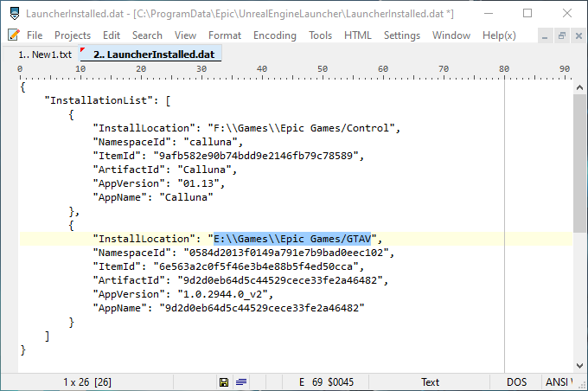Viewport: 588px width, 391px height.
Task: Open the Search menu
Action: [147, 35]
